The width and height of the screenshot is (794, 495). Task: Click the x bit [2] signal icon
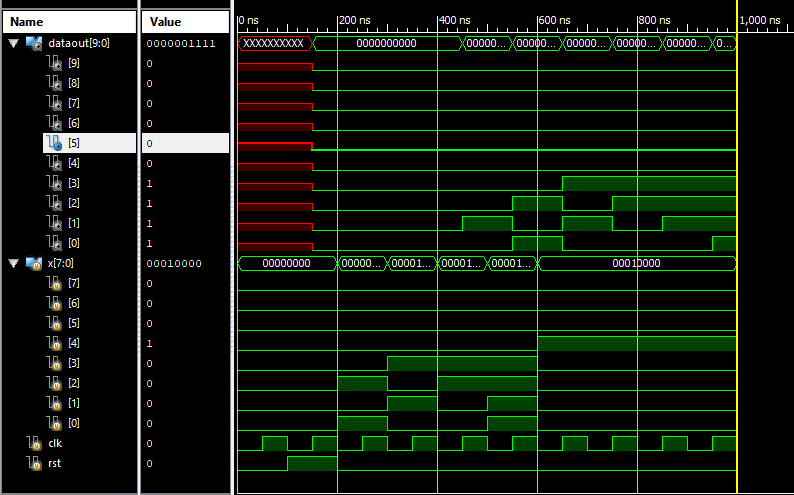click(x=54, y=383)
